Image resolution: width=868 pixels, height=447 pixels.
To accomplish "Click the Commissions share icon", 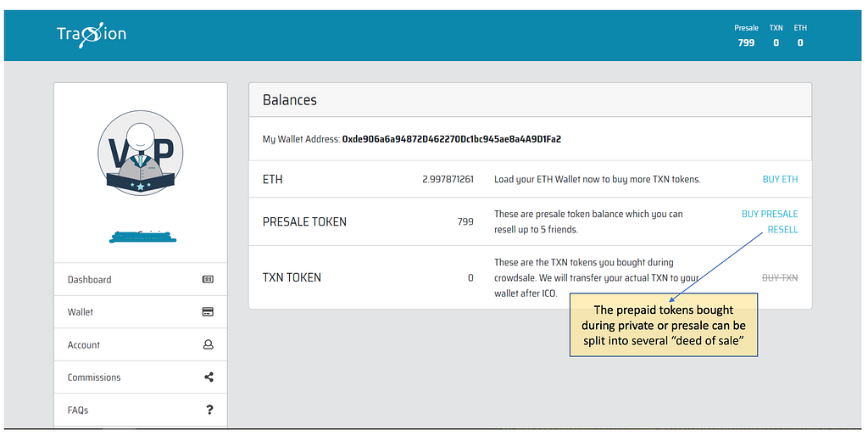I will pos(209,377).
